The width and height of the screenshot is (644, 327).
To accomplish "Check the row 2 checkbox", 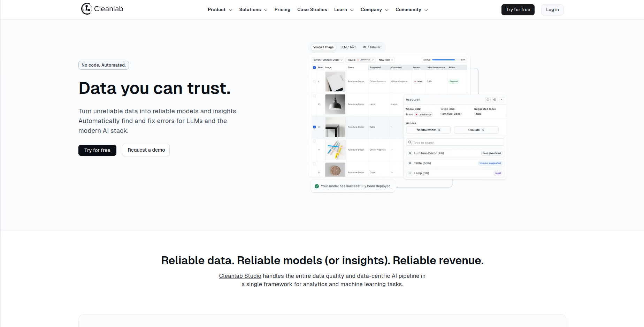I will pyautogui.click(x=314, y=96).
